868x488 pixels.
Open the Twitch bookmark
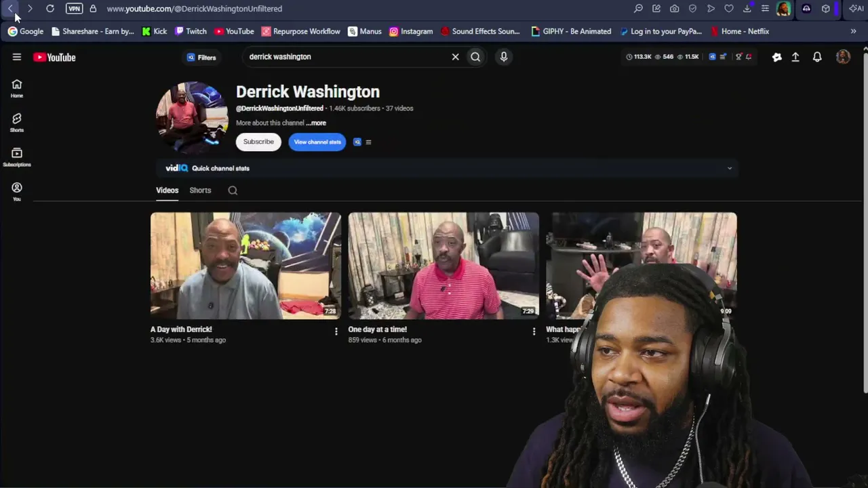click(x=191, y=31)
